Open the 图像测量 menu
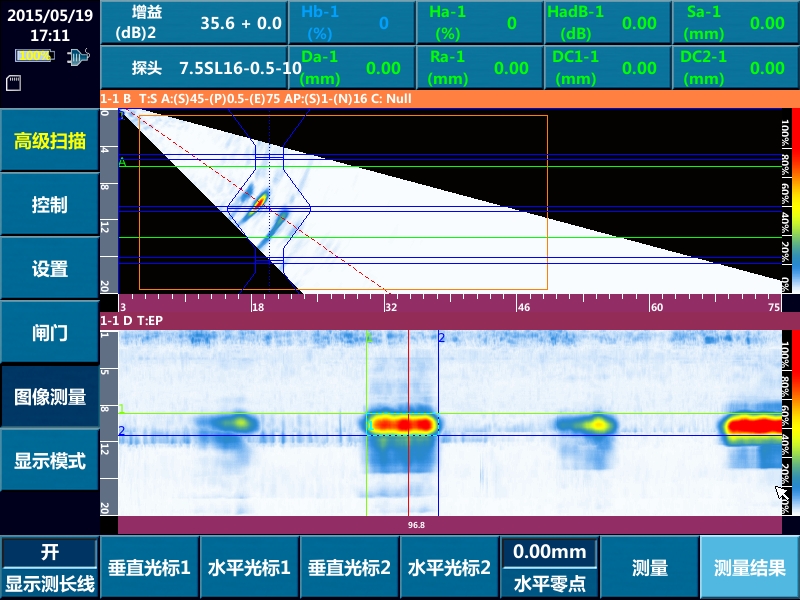800x600 pixels. point(49,397)
